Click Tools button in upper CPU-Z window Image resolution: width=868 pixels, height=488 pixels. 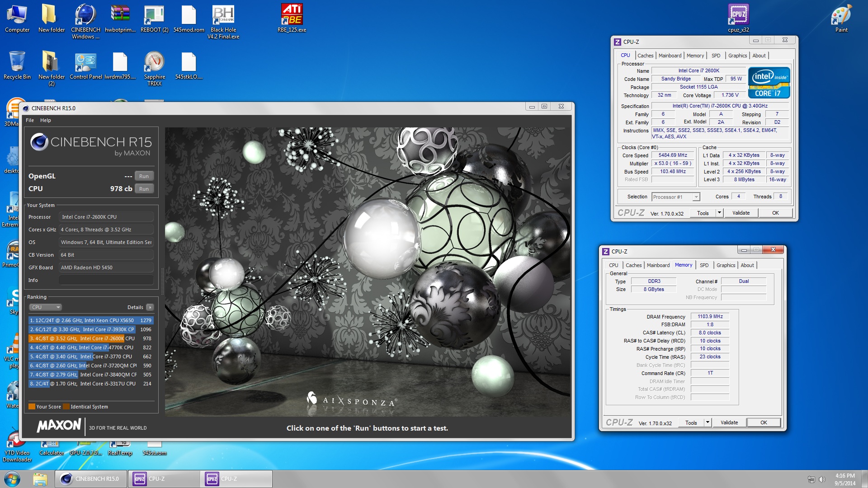point(703,213)
